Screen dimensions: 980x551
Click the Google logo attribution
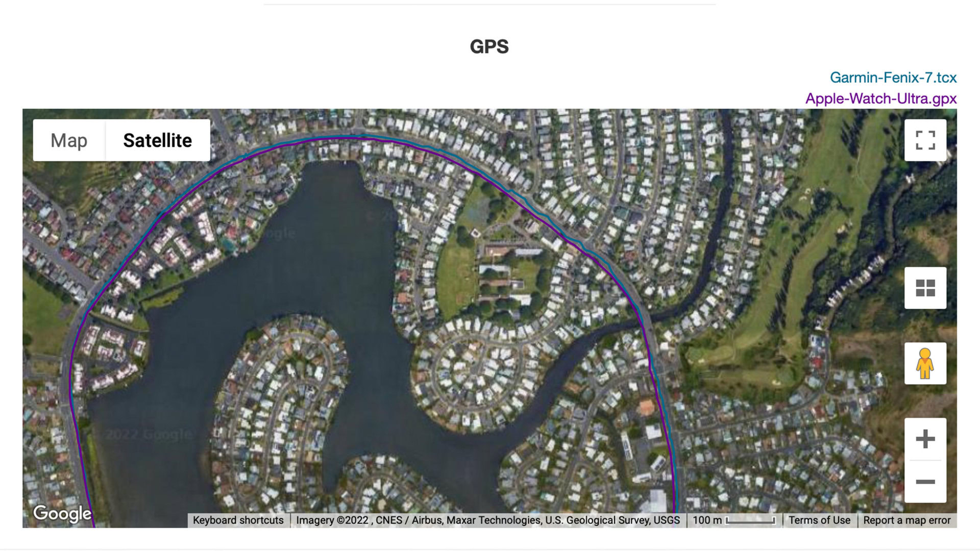pyautogui.click(x=61, y=513)
